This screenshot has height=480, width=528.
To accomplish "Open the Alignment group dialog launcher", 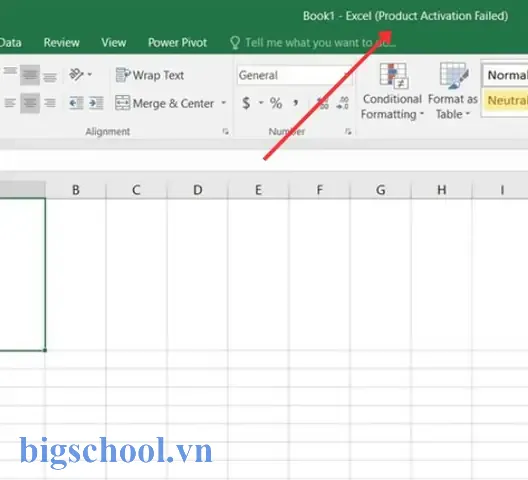I will (x=226, y=132).
